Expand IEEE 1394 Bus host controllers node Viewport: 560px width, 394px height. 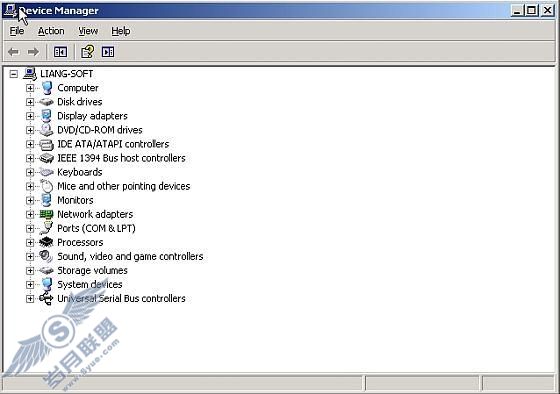30,158
